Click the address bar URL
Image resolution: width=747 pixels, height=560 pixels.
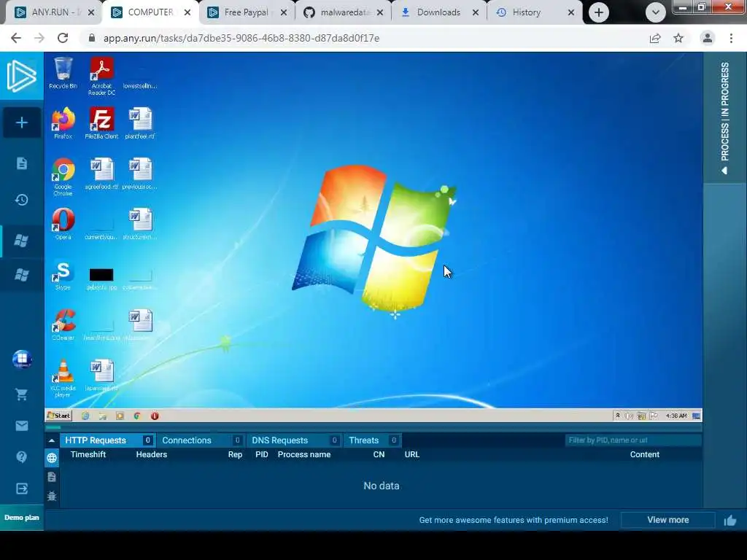point(241,38)
